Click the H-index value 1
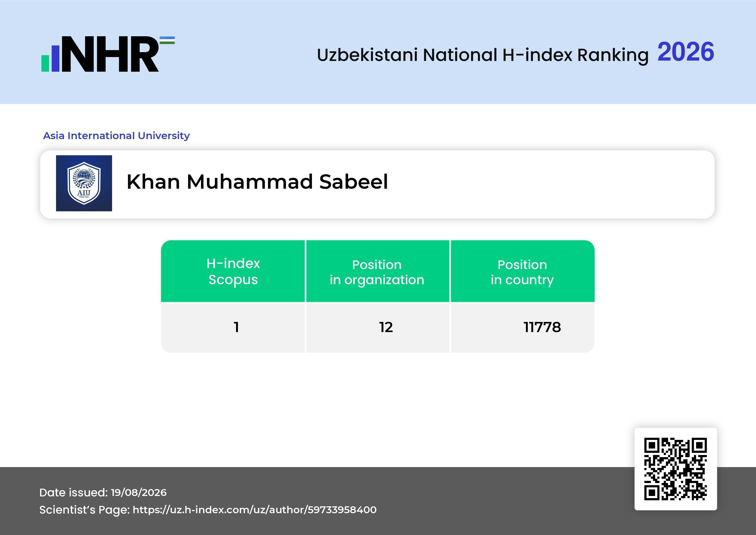756x535 pixels. 236,327
